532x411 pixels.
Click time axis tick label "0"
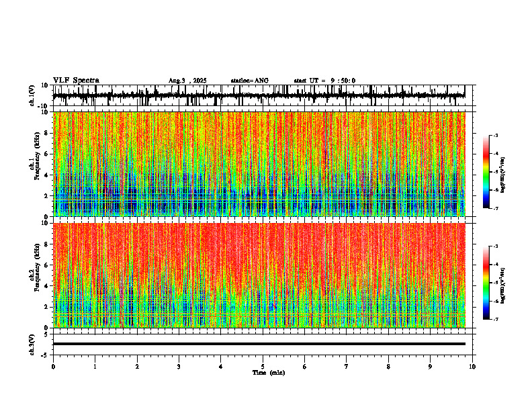point(53,367)
